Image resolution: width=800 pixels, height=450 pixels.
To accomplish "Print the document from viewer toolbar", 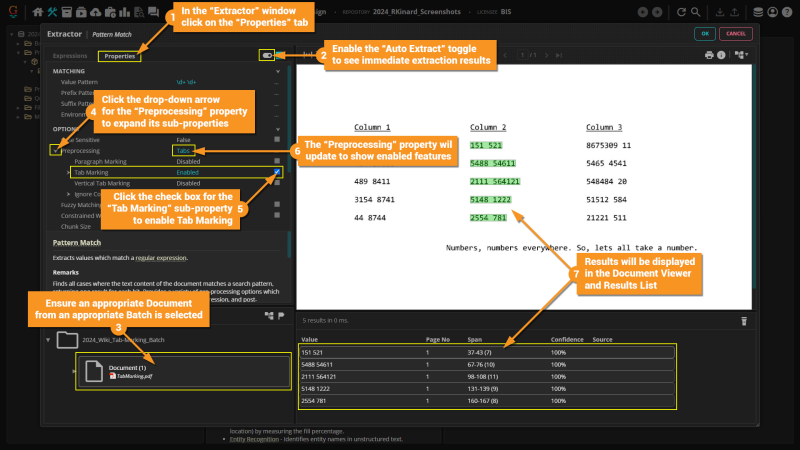I will point(709,55).
